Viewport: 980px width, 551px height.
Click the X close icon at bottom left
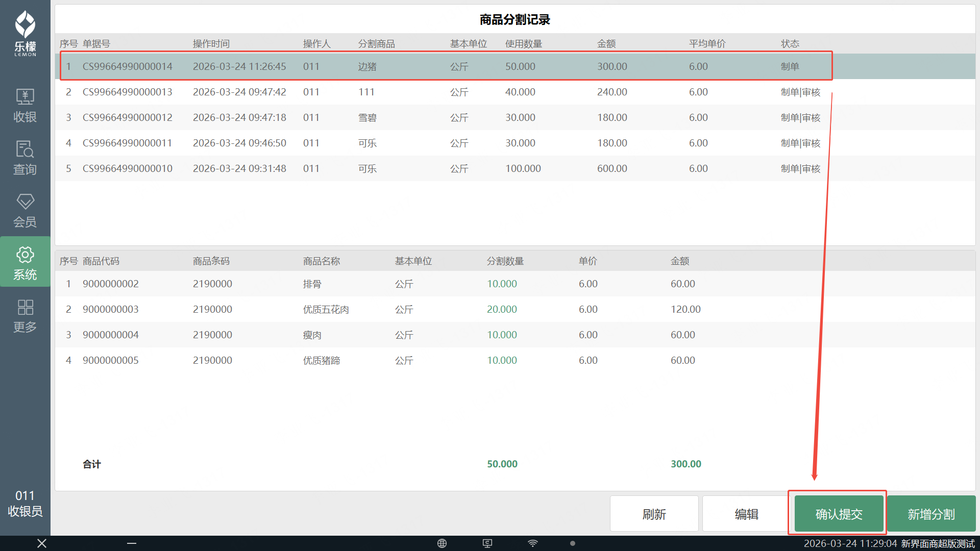point(42,543)
